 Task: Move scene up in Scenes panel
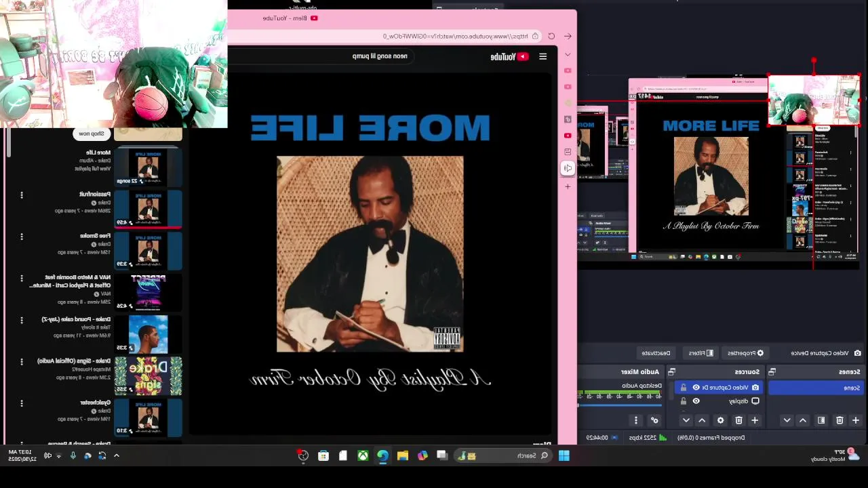coord(803,420)
